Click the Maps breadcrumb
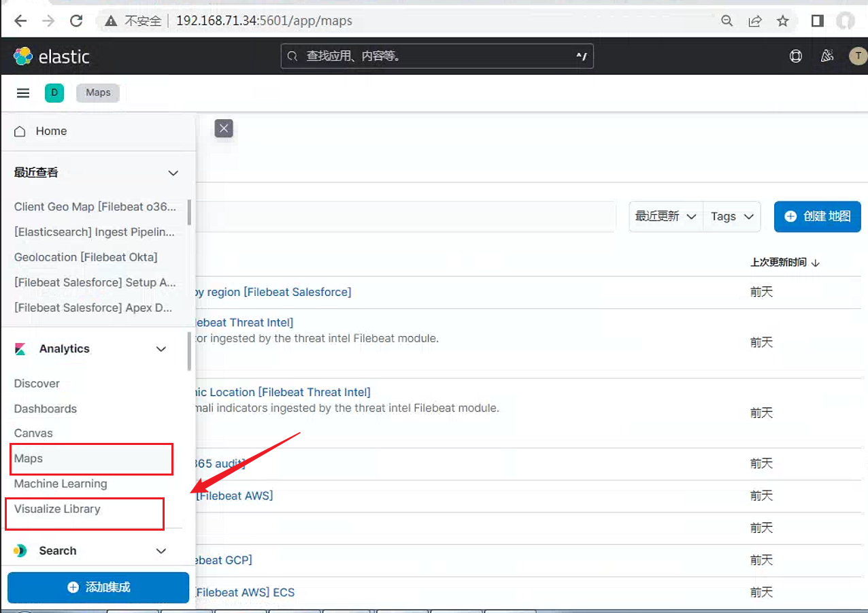 pyautogui.click(x=98, y=93)
